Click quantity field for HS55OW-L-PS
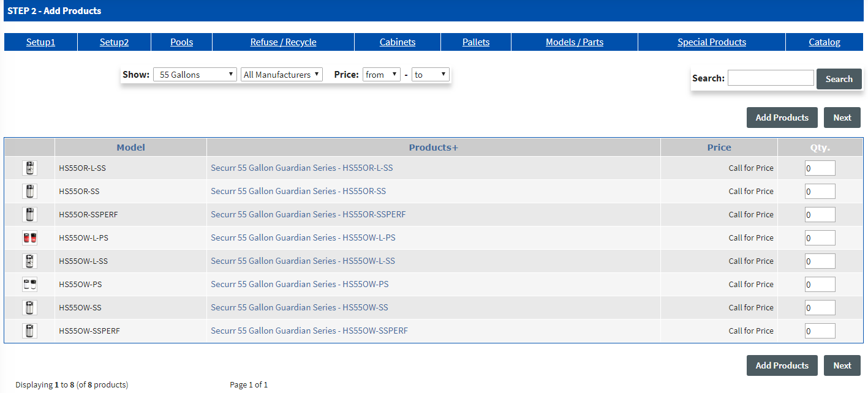The width and height of the screenshot is (868, 393). [820, 238]
